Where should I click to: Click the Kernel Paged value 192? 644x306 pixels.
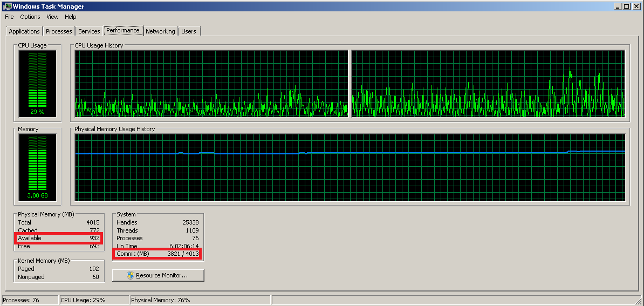pos(94,269)
